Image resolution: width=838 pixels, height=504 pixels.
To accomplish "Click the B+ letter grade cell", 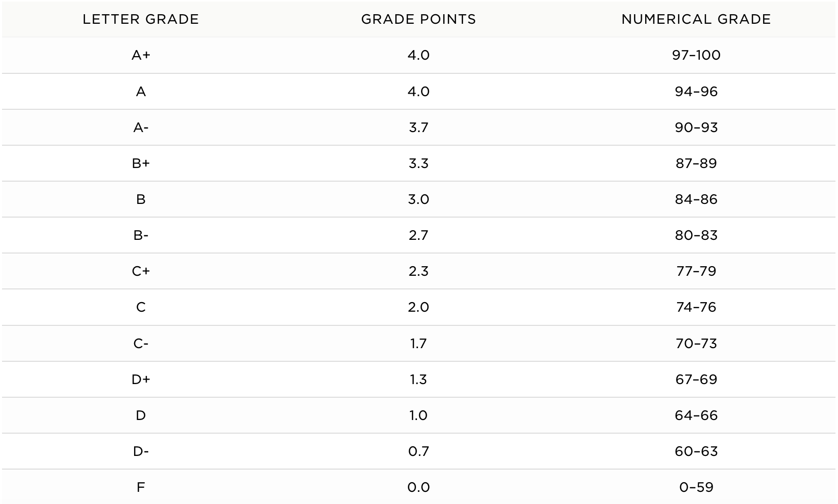I will pyautogui.click(x=141, y=163).
